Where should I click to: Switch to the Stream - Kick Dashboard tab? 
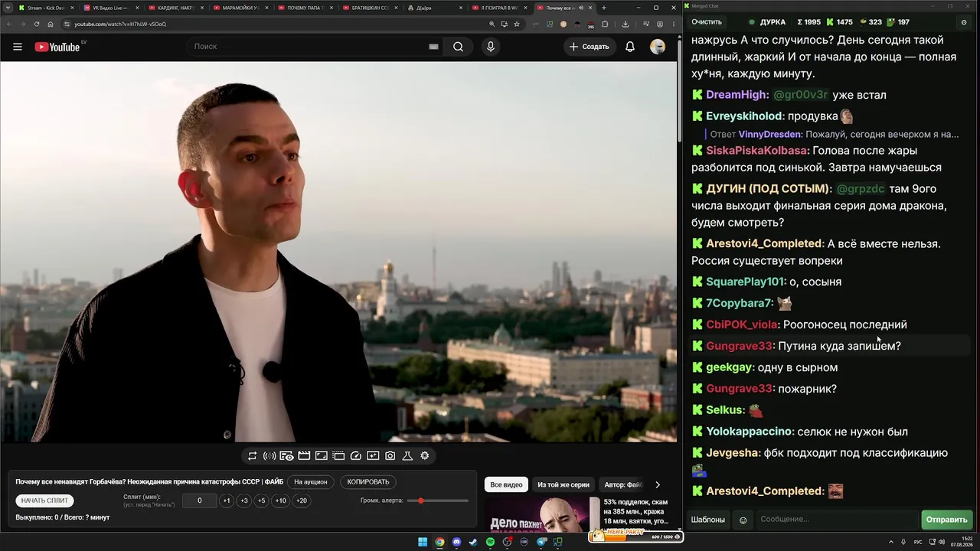click(46, 8)
